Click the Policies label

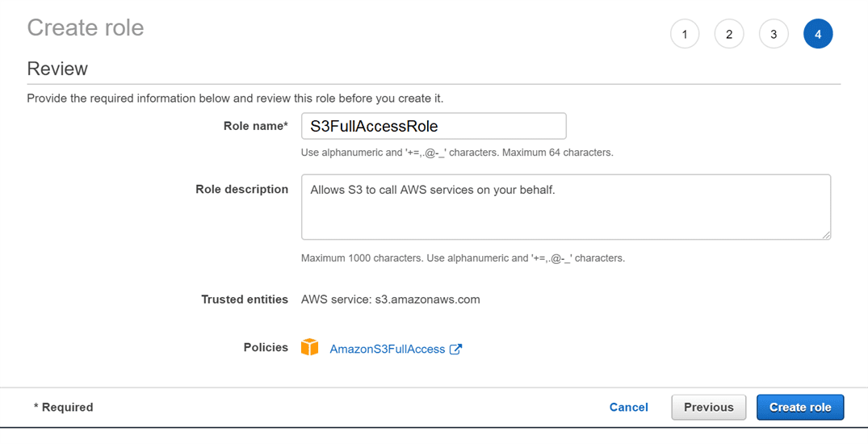click(266, 347)
